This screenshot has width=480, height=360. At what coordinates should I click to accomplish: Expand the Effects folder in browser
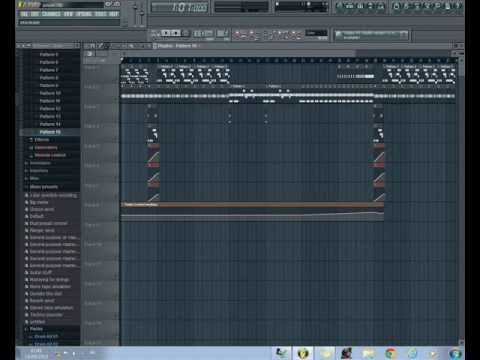[42, 140]
